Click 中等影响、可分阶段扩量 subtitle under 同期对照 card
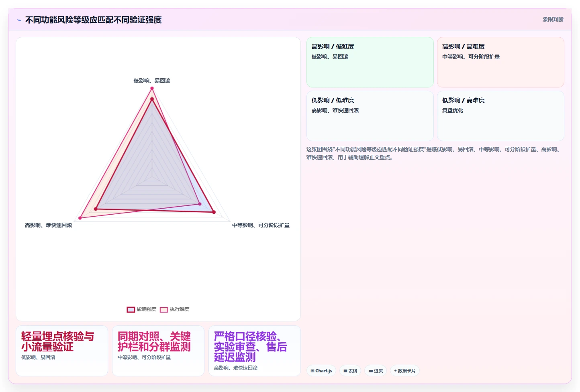 tap(144, 357)
